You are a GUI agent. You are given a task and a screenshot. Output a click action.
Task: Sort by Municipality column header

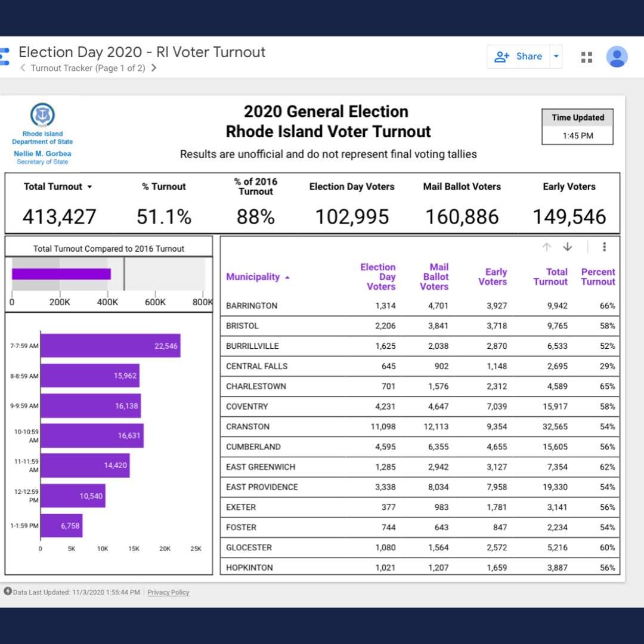(253, 277)
